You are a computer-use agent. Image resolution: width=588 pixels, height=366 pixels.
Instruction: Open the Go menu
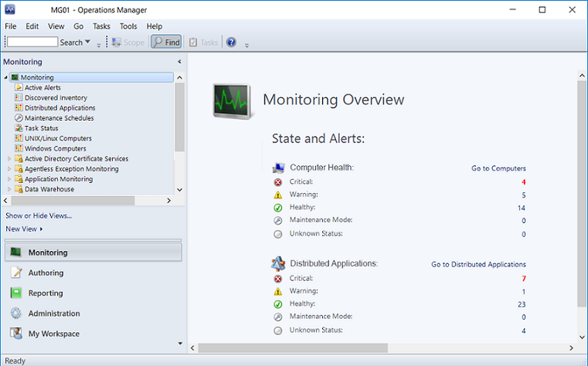(x=78, y=26)
